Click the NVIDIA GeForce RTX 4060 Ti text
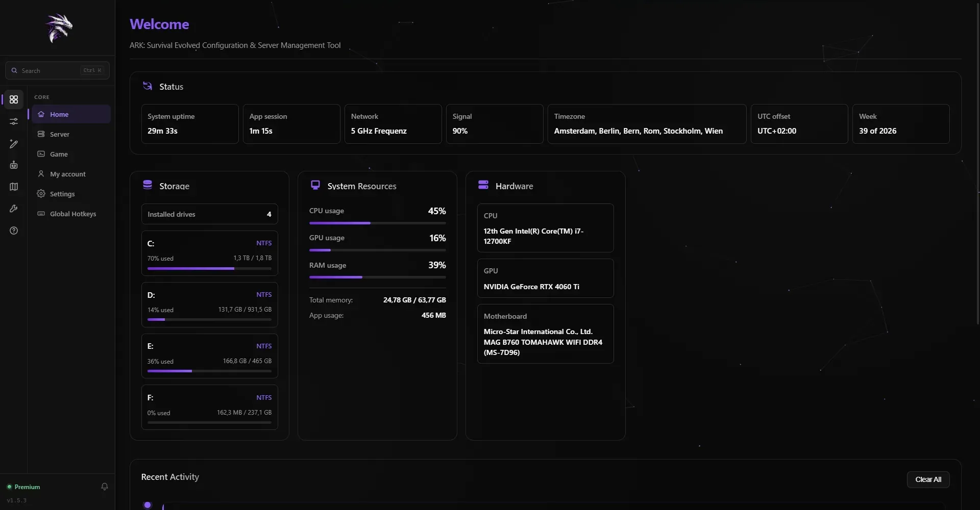 pos(531,287)
